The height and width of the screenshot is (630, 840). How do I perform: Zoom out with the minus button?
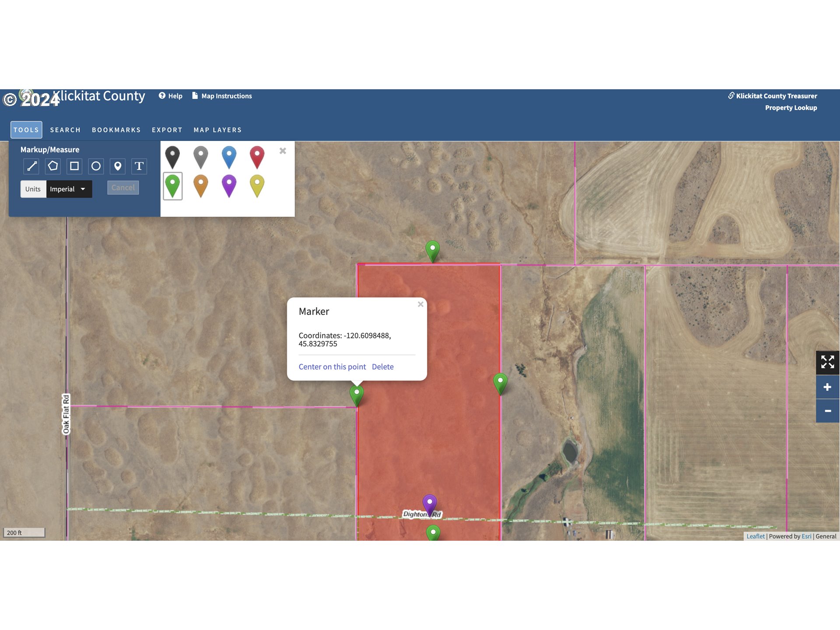827,411
